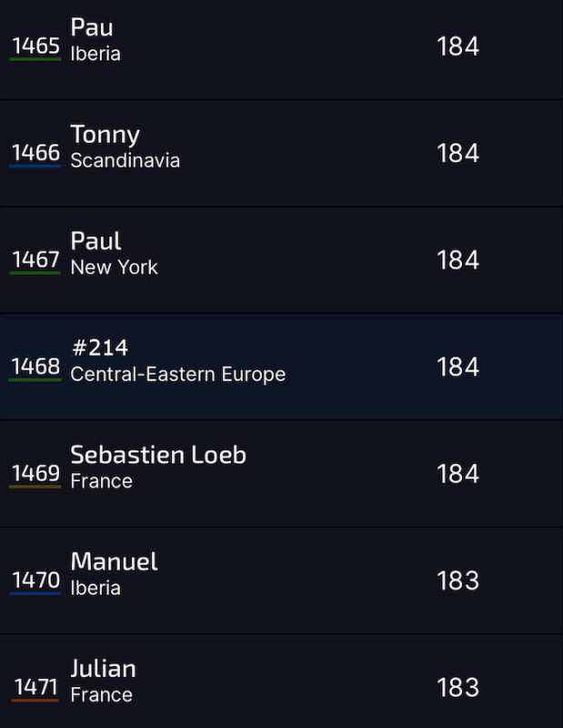
Task: Select Tonny from Scandinavia row
Action: coord(281,153)
